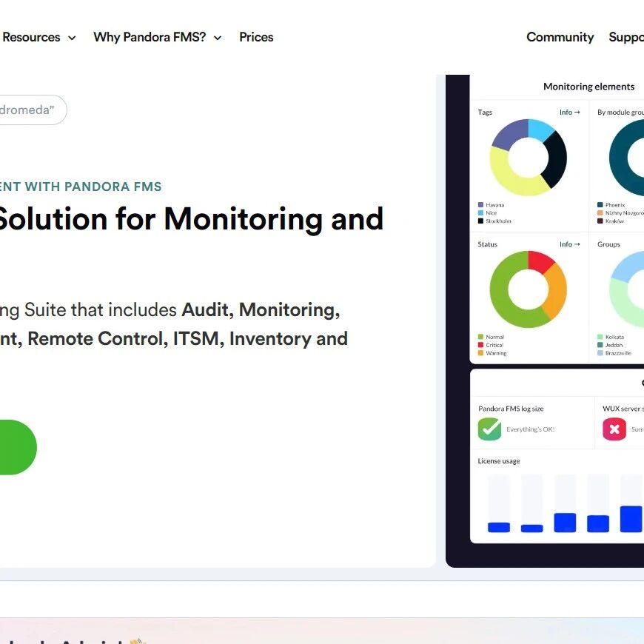This screenshot has width=644, height=644.
Task: Click the Stockholm legend color square
Action: click(x=480, y=221)
